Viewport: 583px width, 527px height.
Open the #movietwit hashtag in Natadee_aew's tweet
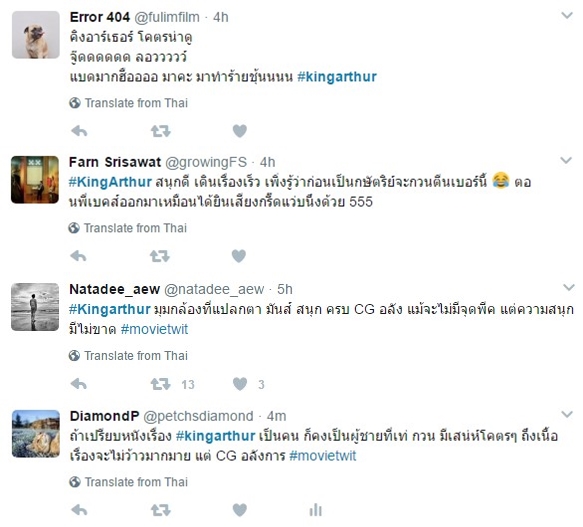coord(154,329)
